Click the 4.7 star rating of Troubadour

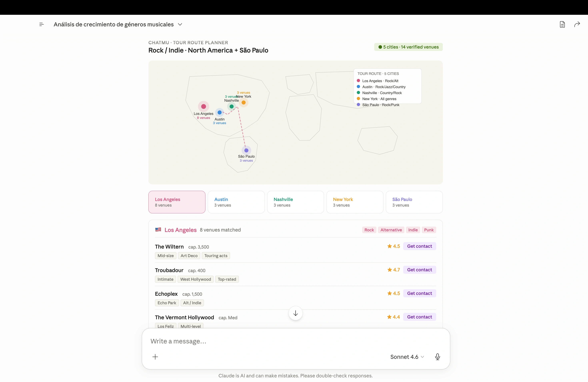click(x=394, y=270)
